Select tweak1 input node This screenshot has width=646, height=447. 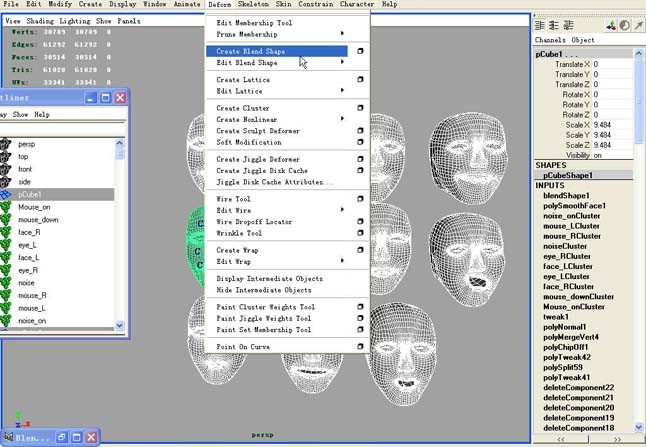(556, 317)
